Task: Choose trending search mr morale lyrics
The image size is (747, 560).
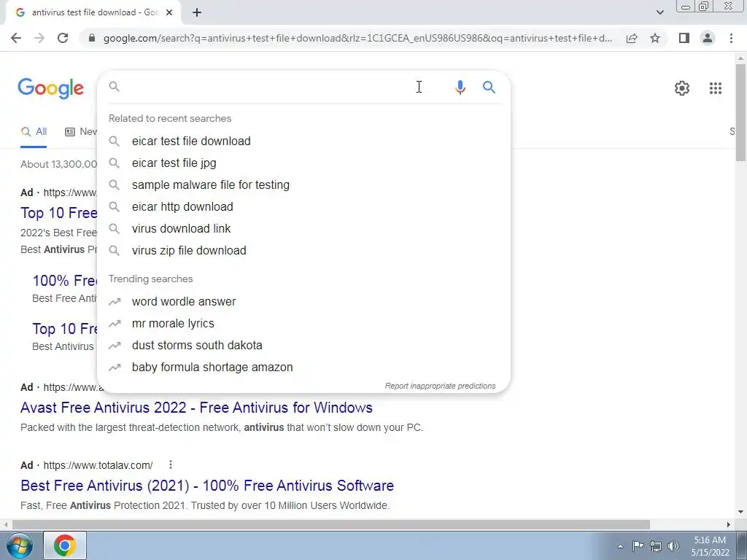Action: click(x=303, y=323)
